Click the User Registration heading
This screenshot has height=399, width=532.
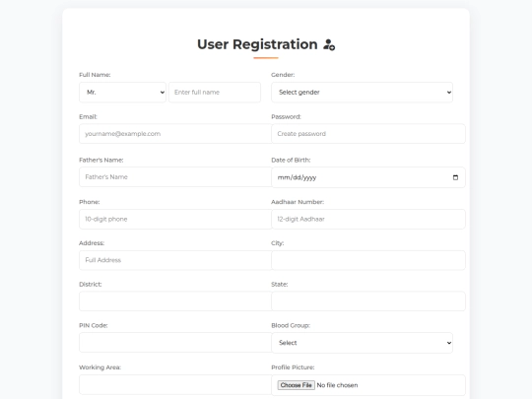(257, 44)
